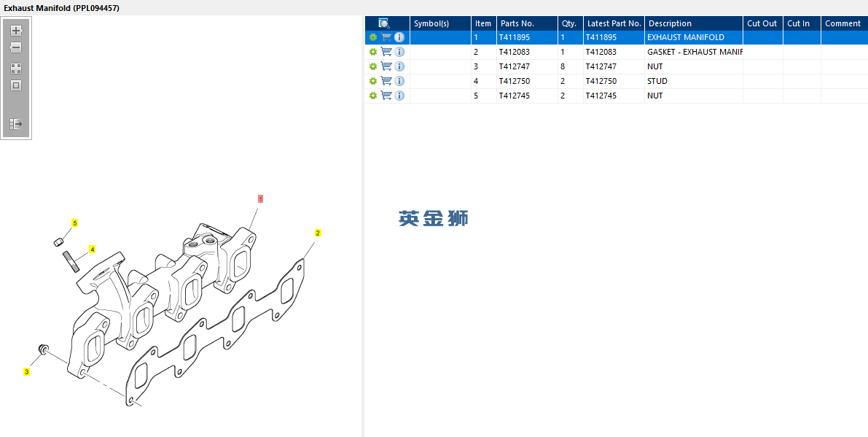Add T412750 STUD to cart

click(386, 81)
